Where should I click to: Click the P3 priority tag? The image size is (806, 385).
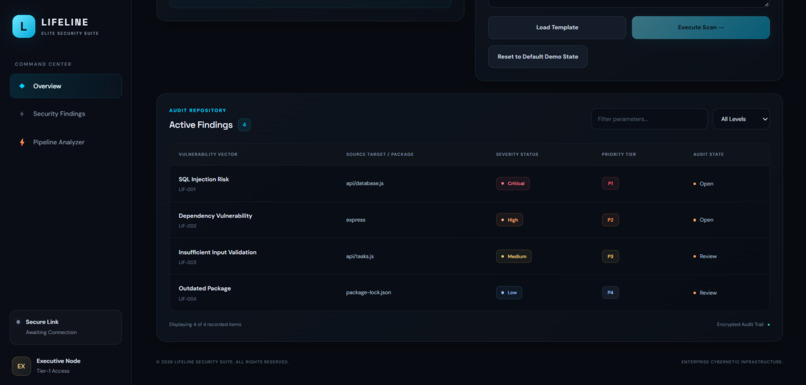coord(610,256)
